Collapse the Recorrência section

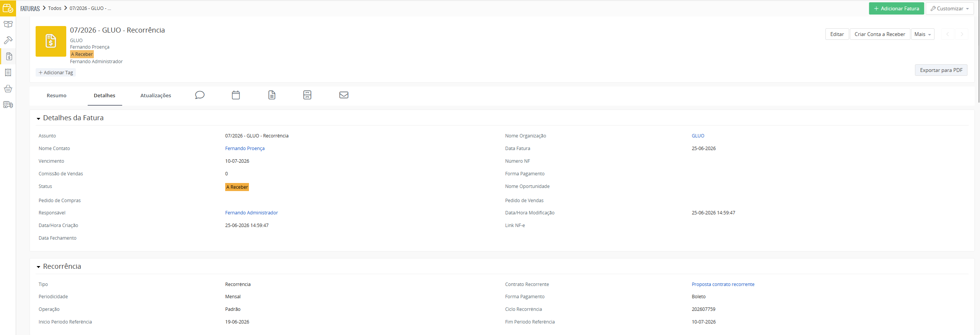tap(38, 267)
